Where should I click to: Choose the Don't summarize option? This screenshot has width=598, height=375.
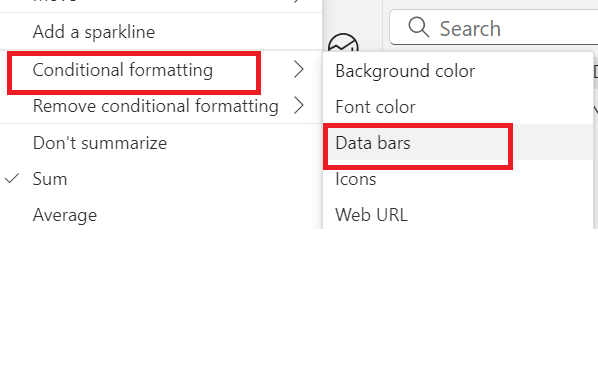coord(100,143)
